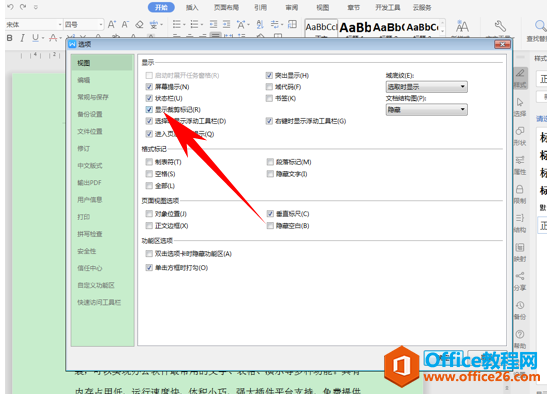547x394 pixels.
Task: Open the 属性 properties sidebar icon
Action: (x=520, y=160)
